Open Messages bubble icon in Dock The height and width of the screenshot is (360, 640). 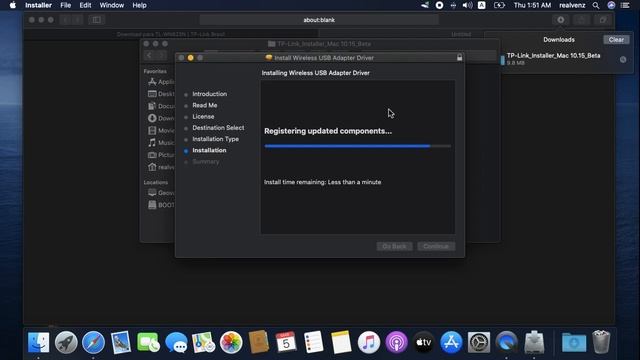pyautogui.click(x=176, y=342)
